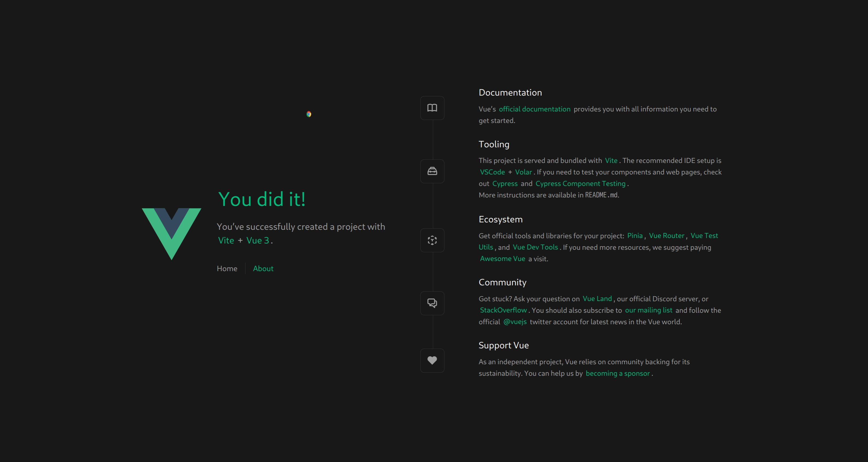Open the Vue Router link
Viewport: 868px width, 462px height.
click(666, 236)
